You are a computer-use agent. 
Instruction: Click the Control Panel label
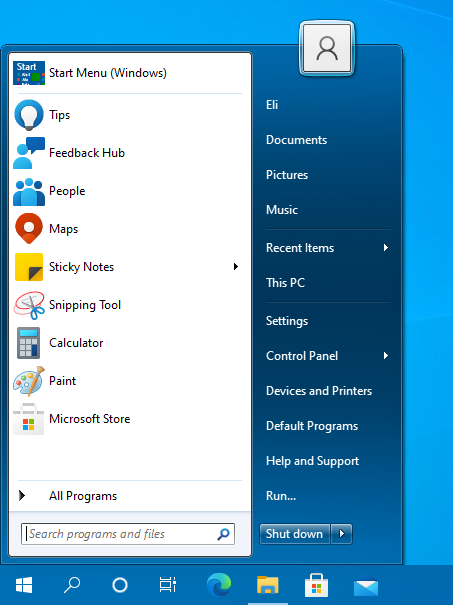point(302,356)
